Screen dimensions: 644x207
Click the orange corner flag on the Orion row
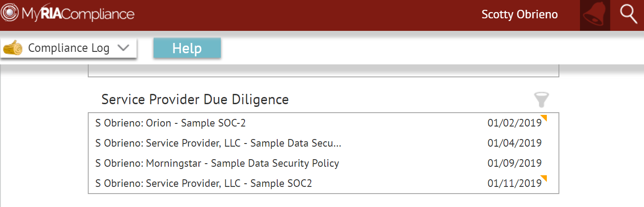tap(544, 118)
